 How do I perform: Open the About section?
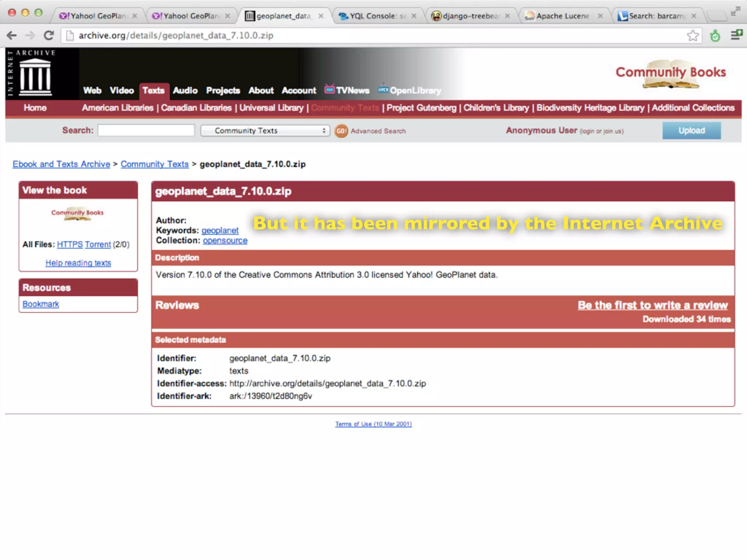coord(261,90)
